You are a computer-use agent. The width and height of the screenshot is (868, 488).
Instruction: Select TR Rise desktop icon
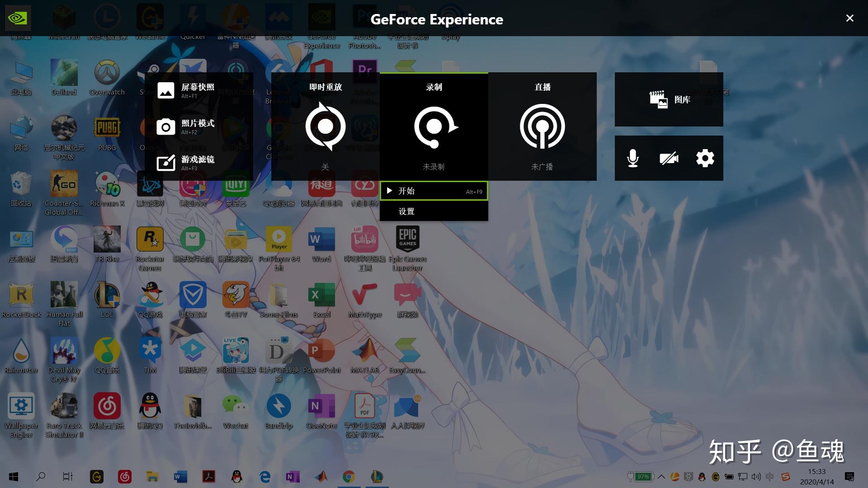click(107, 244)
